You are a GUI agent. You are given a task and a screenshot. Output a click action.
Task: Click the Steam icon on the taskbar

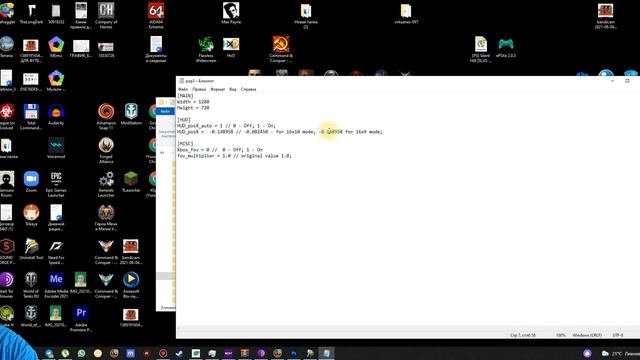pyautogui.click(x=179, y=353)
